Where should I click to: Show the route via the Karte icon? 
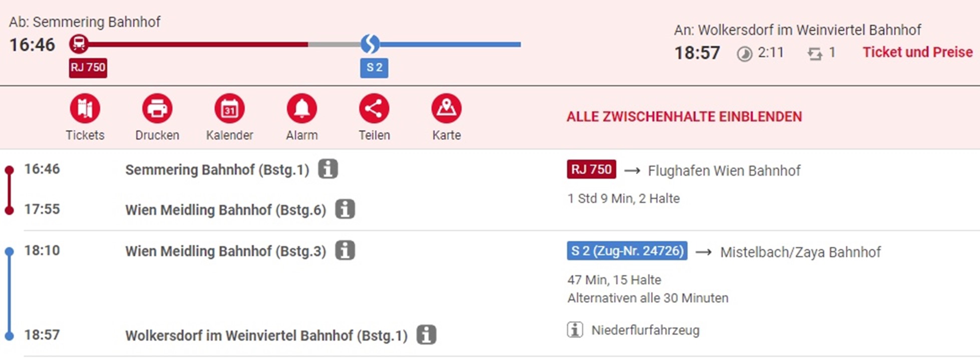(x=446, y=108)
